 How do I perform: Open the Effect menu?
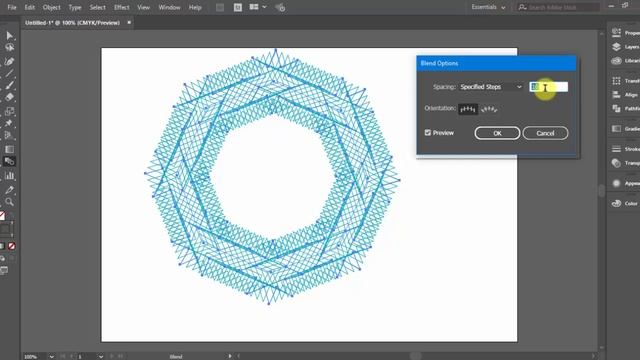(122, 7)
